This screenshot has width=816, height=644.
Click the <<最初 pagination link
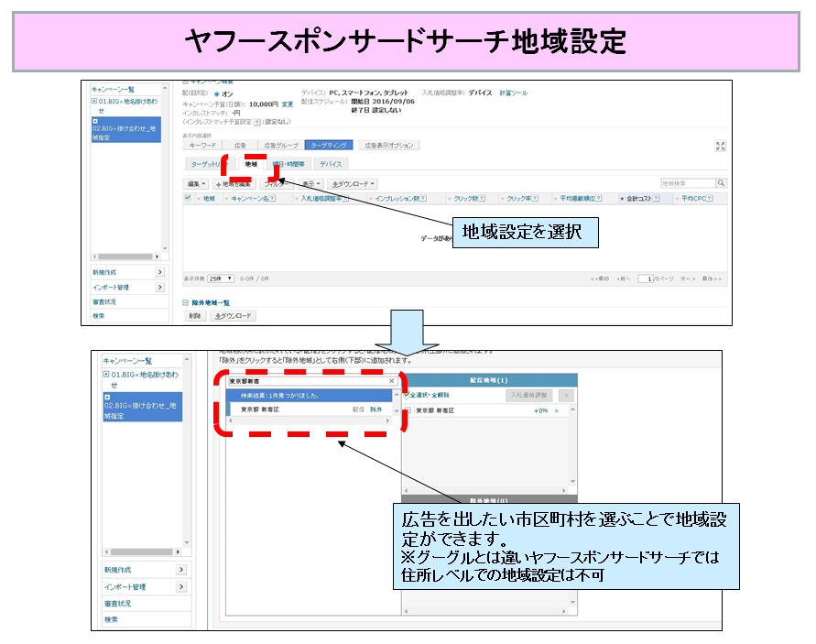click(600, 279)
